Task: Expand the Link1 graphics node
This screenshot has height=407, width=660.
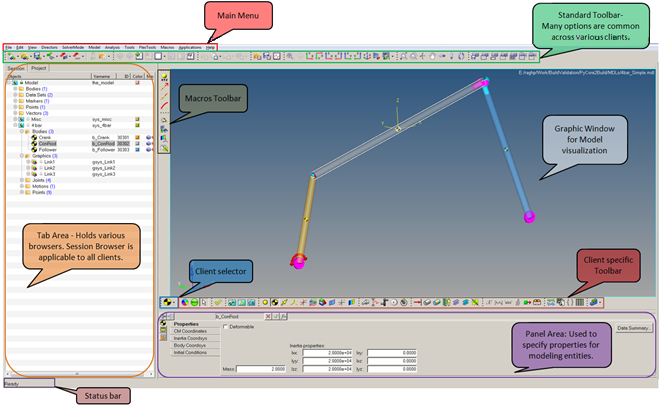Action: pos(29,162)
